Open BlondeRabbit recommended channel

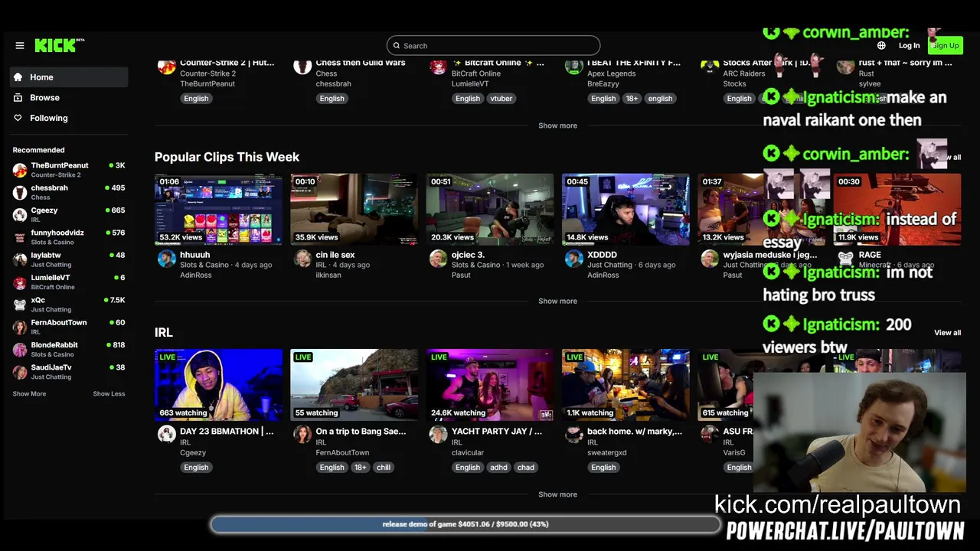(69, 349)
